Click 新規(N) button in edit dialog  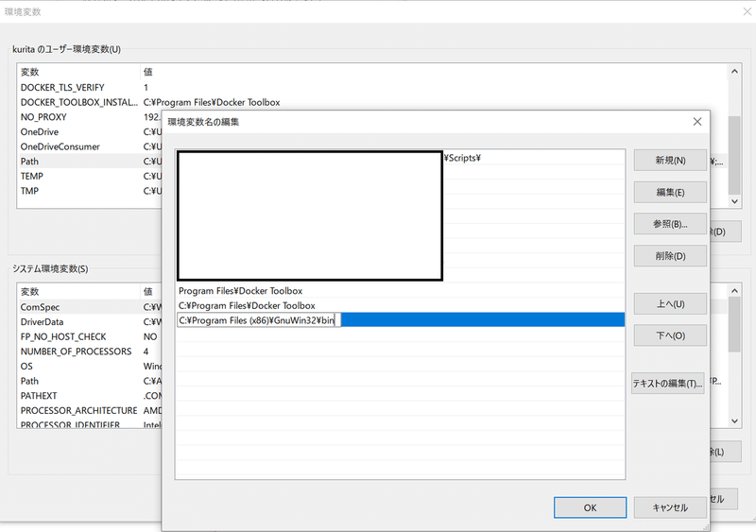[670, 160]
